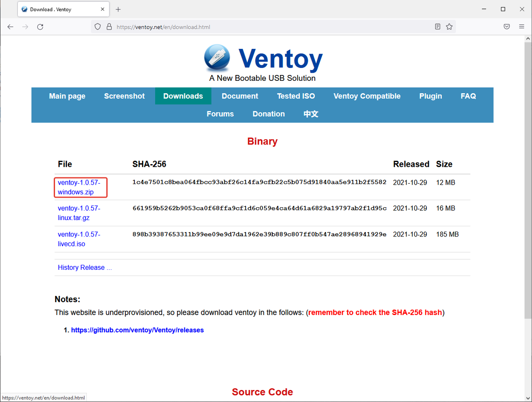Close the Firefox window
This screenshot has width=532, height=402.
click(522, 9)
